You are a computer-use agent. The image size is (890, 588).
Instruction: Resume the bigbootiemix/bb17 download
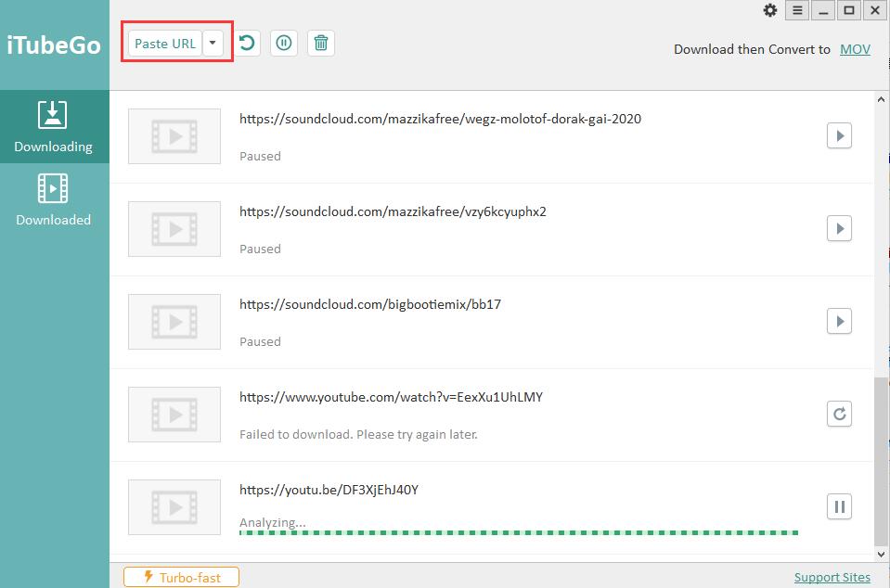[840, 322]
